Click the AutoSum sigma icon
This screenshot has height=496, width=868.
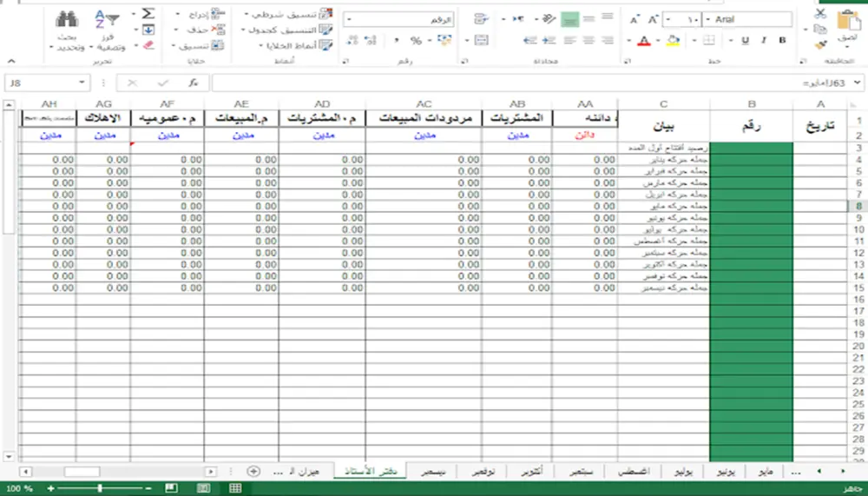click(x=148, y=13)
